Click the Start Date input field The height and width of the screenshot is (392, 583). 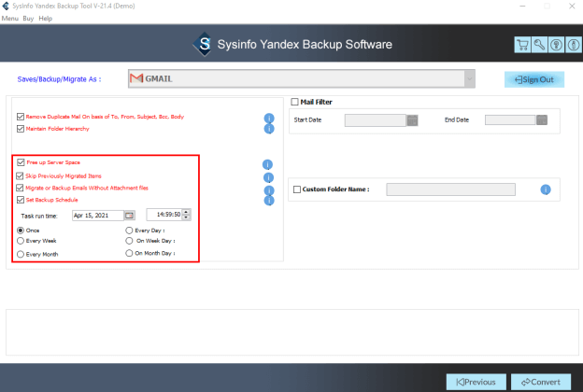pyautogui.click(x=376, y=120)
